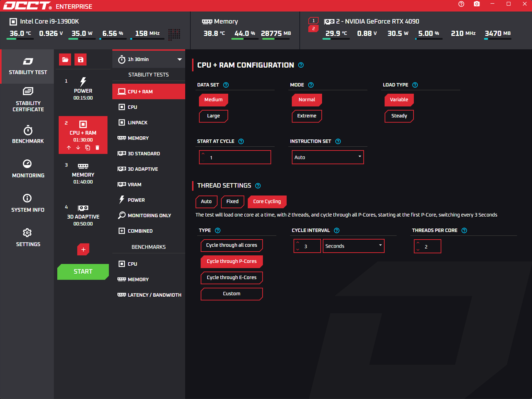Show help for Data Set

[226, 85]
